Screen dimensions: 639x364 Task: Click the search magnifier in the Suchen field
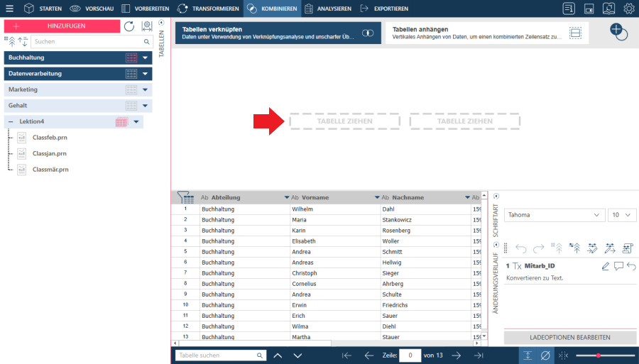(147, 42)
